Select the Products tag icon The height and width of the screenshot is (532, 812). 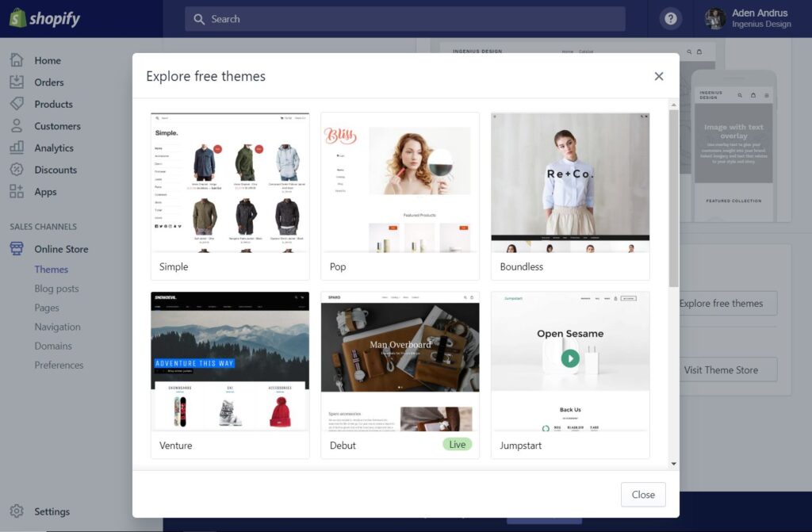[17, 104]
